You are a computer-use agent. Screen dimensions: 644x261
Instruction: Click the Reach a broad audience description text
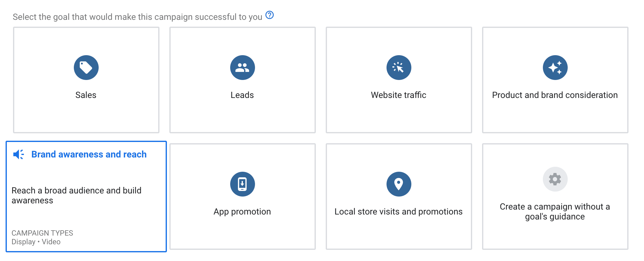click(x=76, y=195)
